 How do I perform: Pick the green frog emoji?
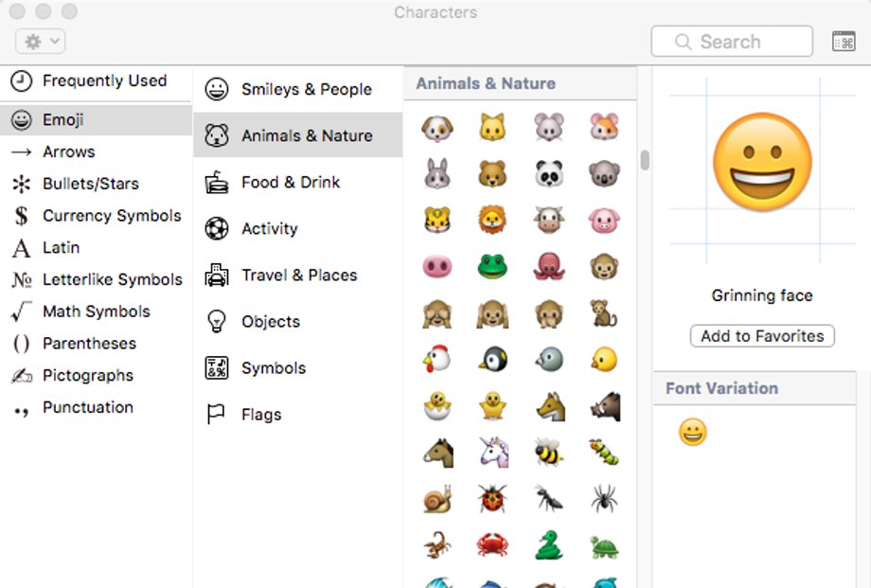click(492, 267)
